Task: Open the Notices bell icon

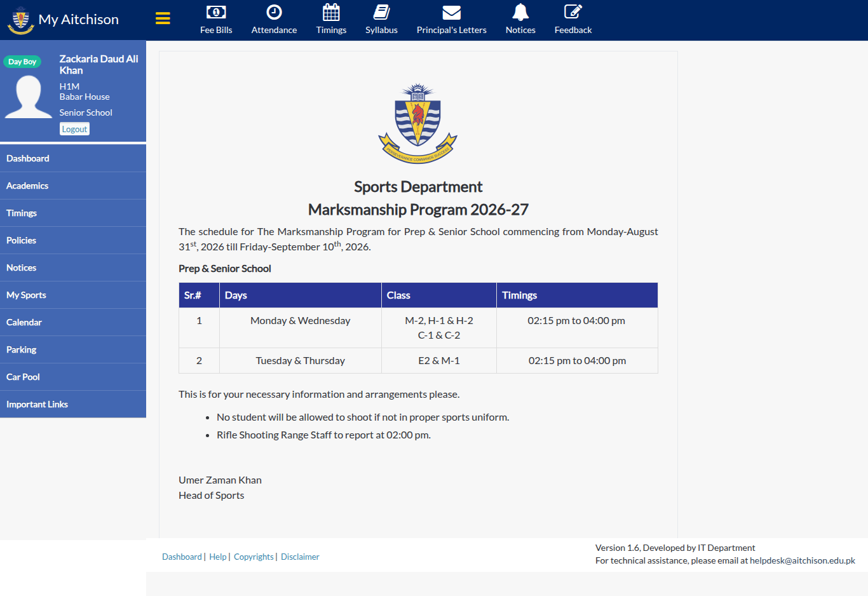Action: click(x=520, y=12)
